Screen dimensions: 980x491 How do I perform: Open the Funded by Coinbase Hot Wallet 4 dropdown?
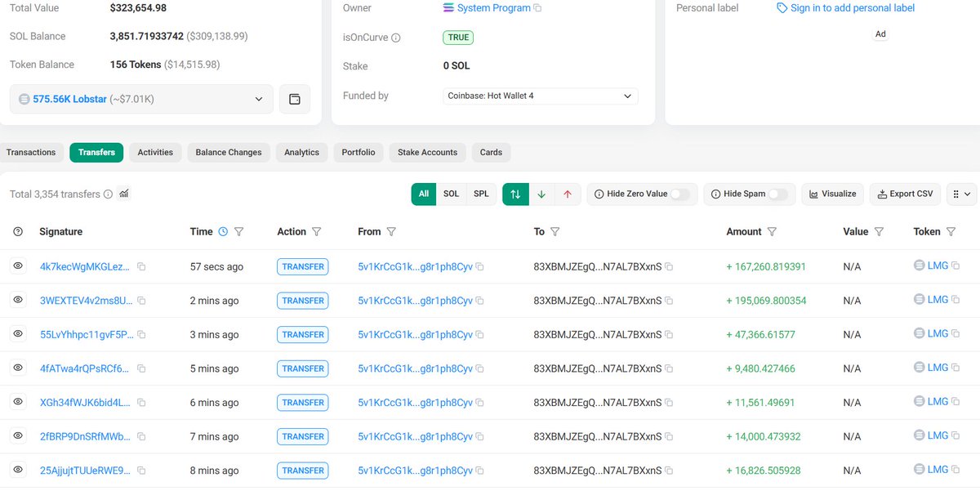click(x=541, y=96)
